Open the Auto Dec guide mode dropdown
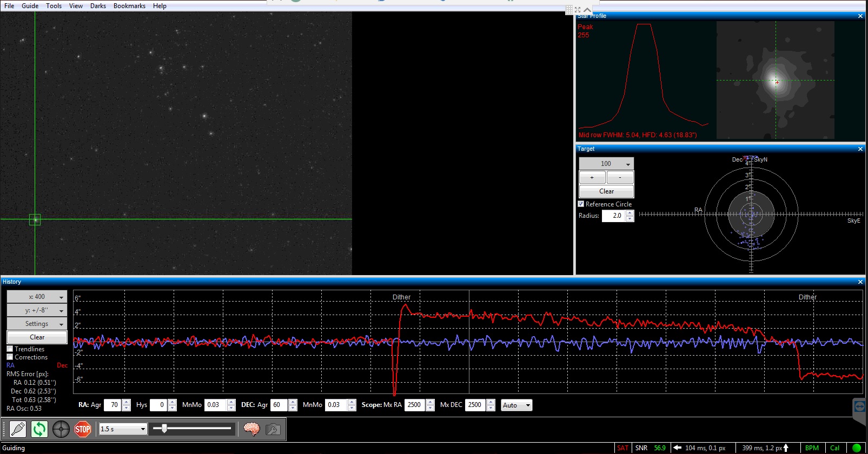The height and width of the screenshot is (454, 868). click(516, 405)
